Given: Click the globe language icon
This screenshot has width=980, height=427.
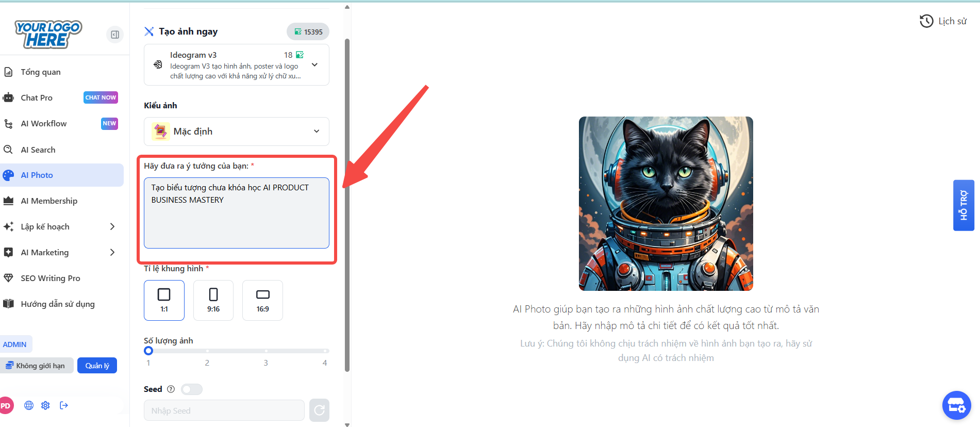Looking at the screenshot, I should (x=29, y=405).
